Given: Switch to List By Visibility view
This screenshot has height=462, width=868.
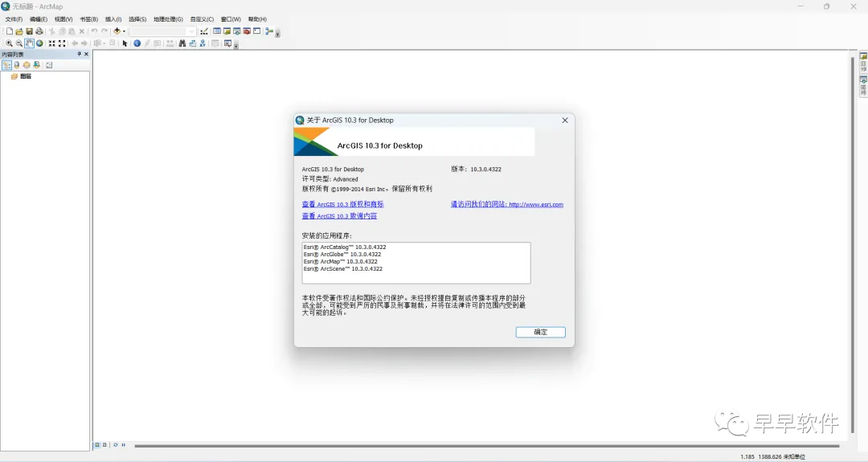Looking at the screenshot, I should 27,65.
